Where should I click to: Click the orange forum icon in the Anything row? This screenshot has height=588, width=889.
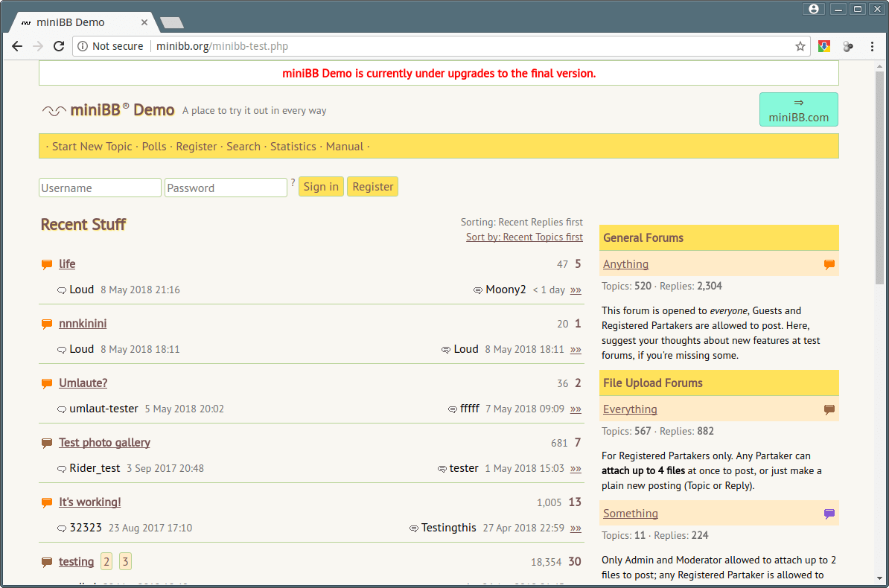click(829, 264)
